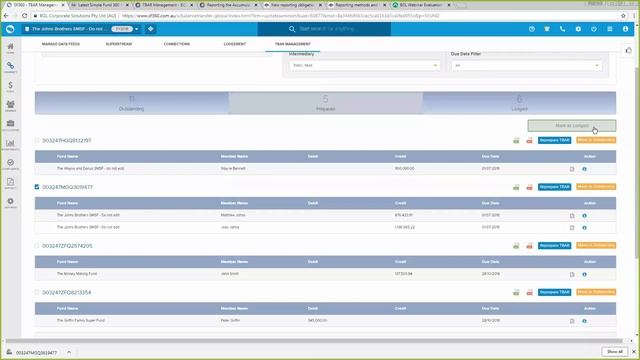Click green print icon for 003247MGQ3019477
Viewport: 640px width, 360px height.
516,187
